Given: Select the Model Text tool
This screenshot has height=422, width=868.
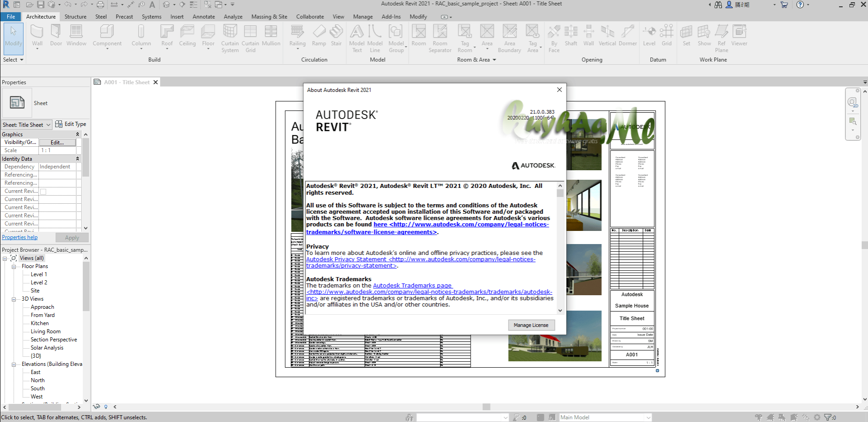Looking at the screenshot, I should tap(357, 38).
